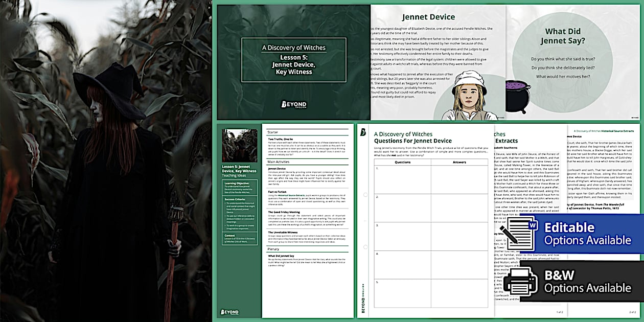Click the green B logo atop the worksheet
This screenshot has width=644, height=322.
(363, 132)
